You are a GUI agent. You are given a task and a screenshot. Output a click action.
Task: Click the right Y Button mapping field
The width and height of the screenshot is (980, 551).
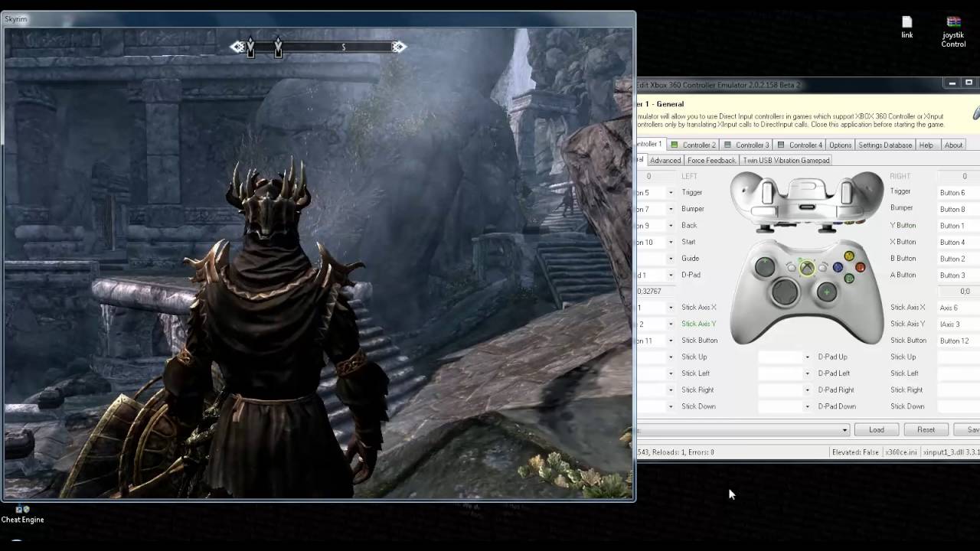[x=957, y=226]
